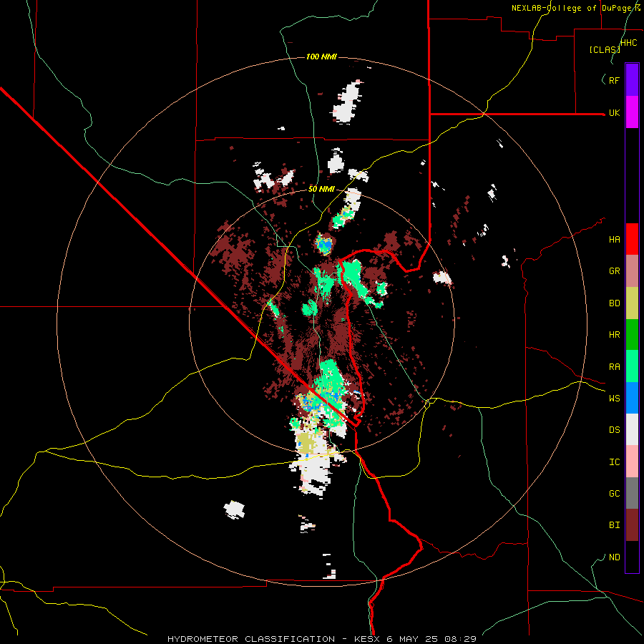Click the DS legend label
Viewport: 644px width, 644px height.
[x=614, y=429]
